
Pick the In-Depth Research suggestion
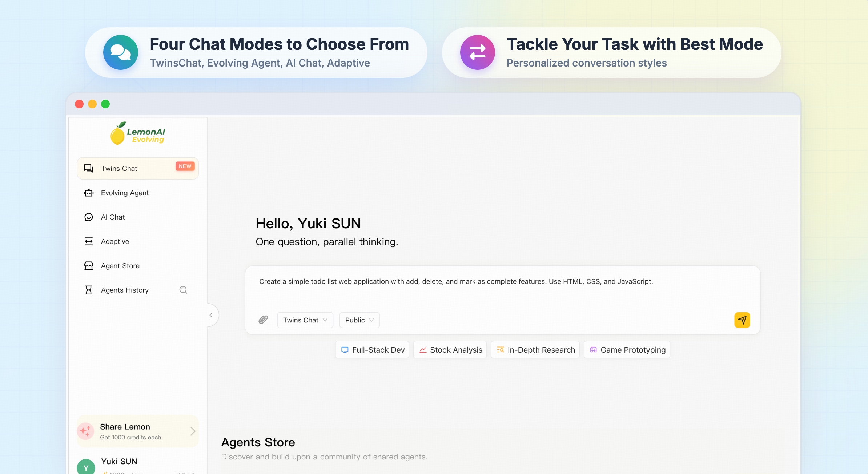point(535,350)
